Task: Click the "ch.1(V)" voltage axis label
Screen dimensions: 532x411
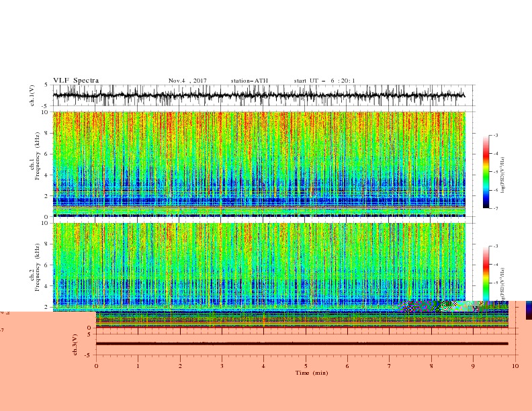Action: tap(32, 95)
